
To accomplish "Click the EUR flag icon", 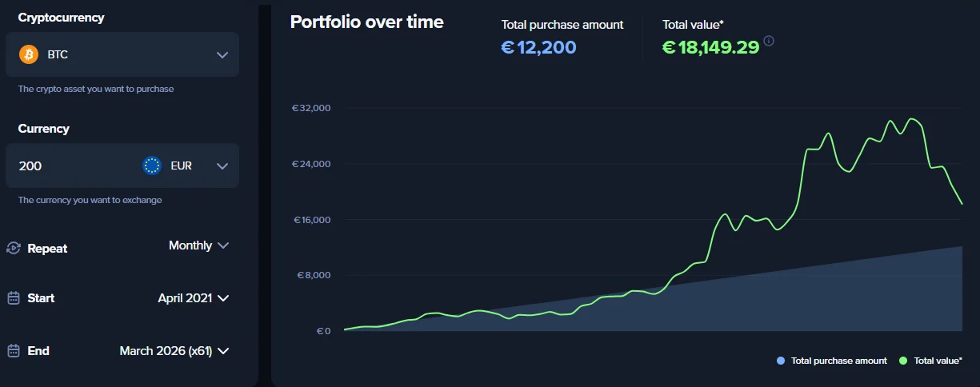I will click(x=152, y=166).
